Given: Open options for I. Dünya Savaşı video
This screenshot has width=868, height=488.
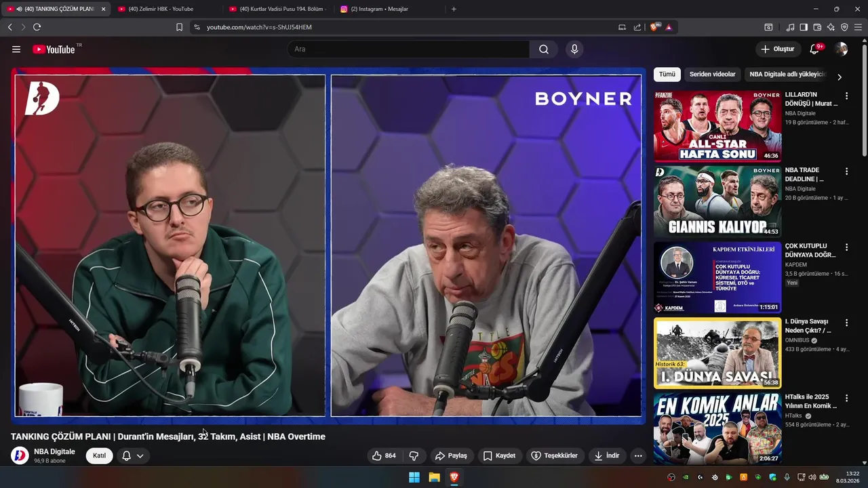Looking at the screenshot, I should (846, 323).
